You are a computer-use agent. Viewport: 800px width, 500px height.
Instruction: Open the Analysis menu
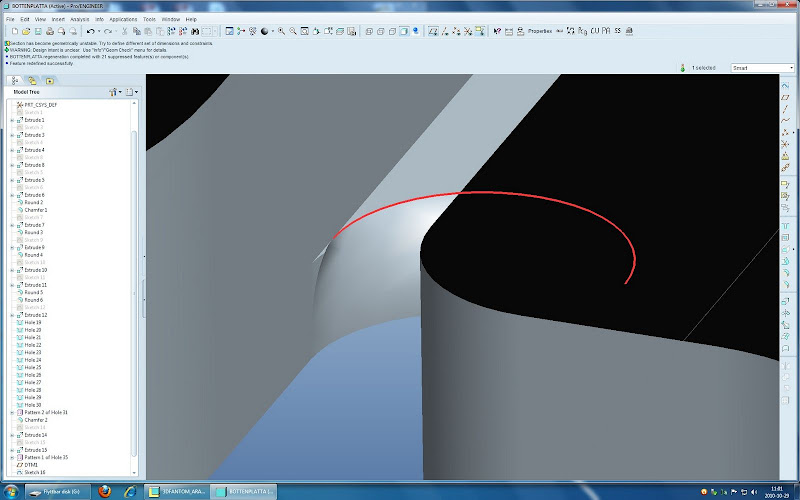coord(79,19)
